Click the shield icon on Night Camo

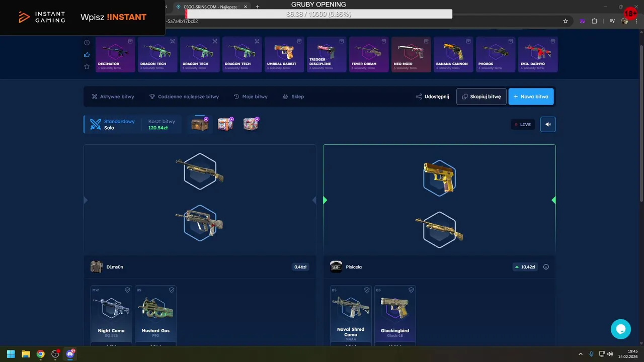click(x=127, y=290)
